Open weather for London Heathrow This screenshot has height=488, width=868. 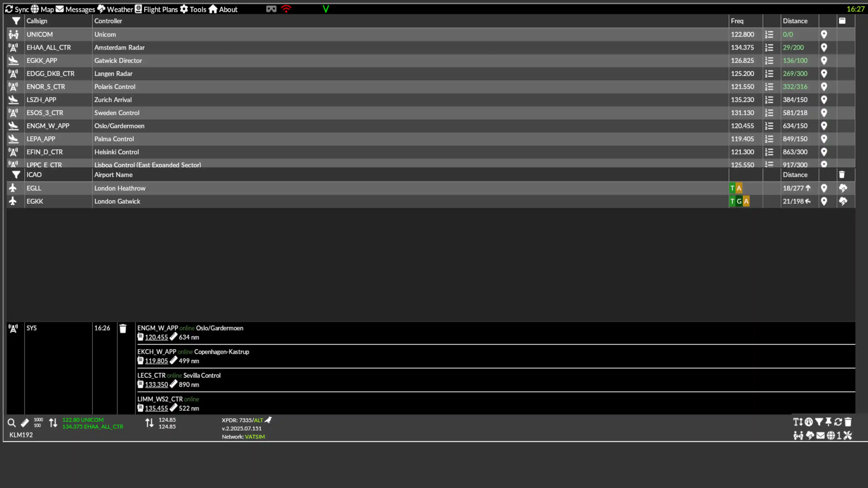[x=843, y=188]
